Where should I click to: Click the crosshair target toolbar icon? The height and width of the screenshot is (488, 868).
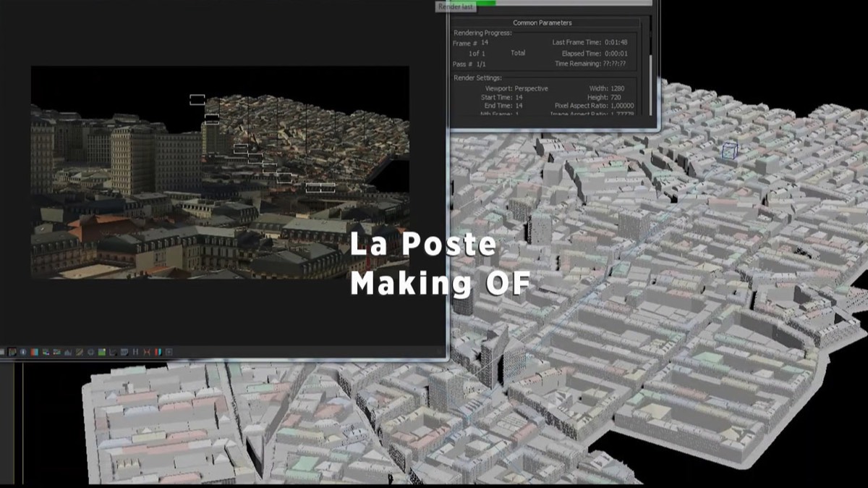91,352
